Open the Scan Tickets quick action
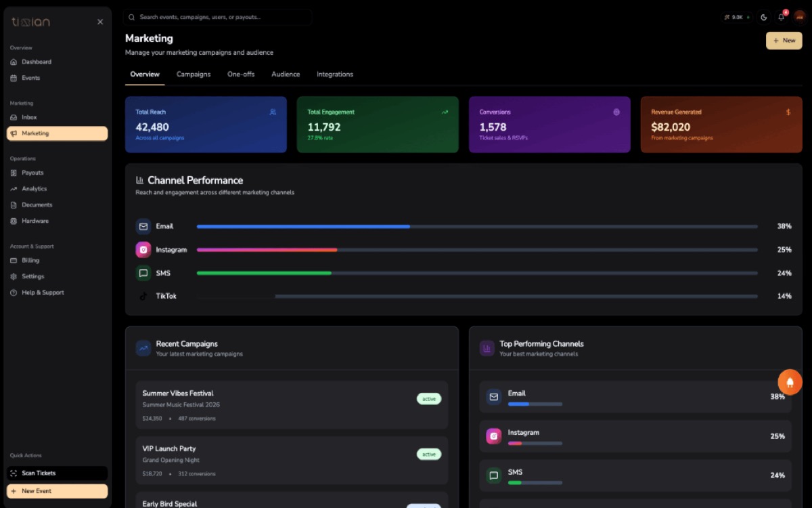The image size is (812, 508). [x=57, y=473]
